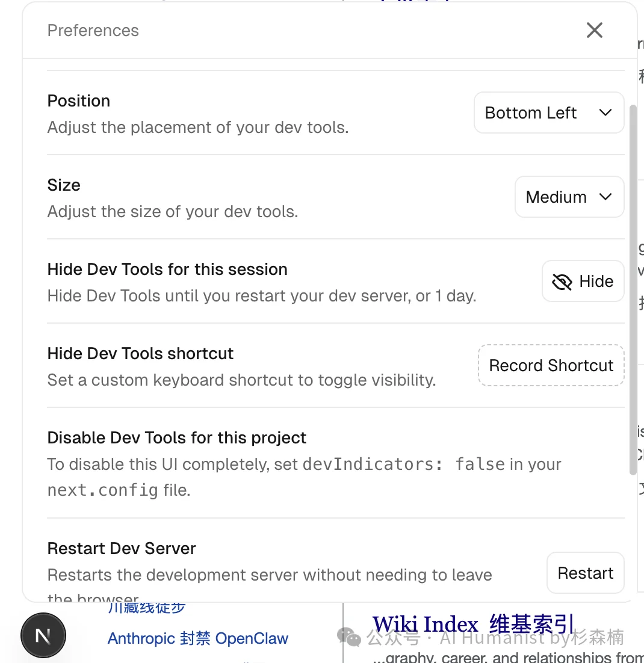Open the Size dropdown showing Medium
Screen dimensions: 644x663
(x=569, y=197)
